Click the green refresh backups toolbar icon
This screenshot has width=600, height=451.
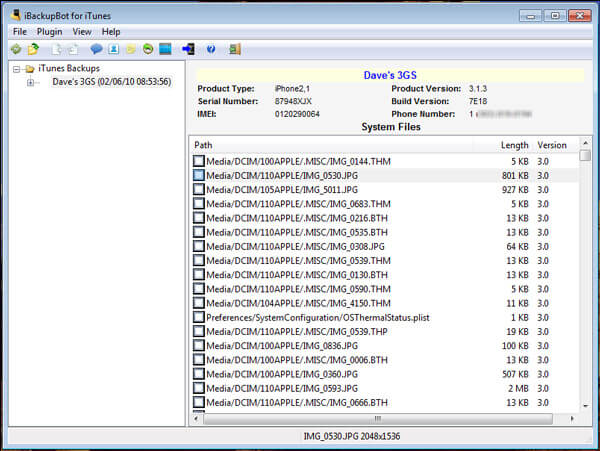(x=16, y=48)
